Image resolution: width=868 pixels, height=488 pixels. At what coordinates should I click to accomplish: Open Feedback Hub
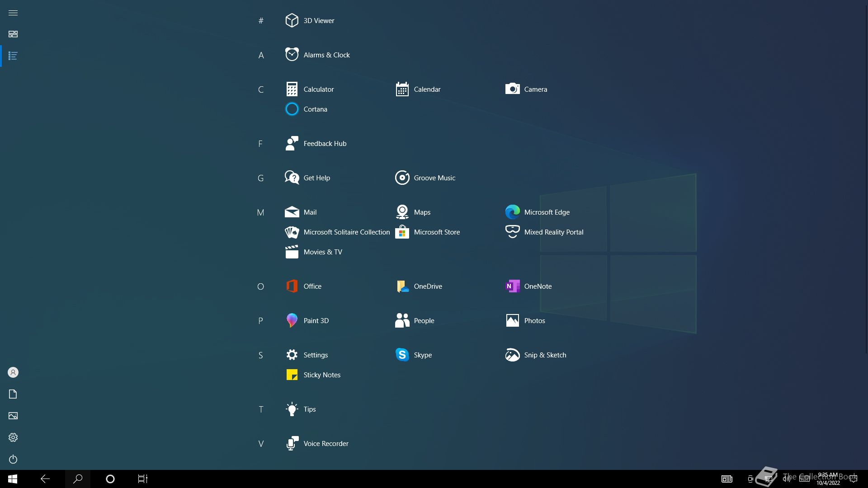tap(316, 144)
